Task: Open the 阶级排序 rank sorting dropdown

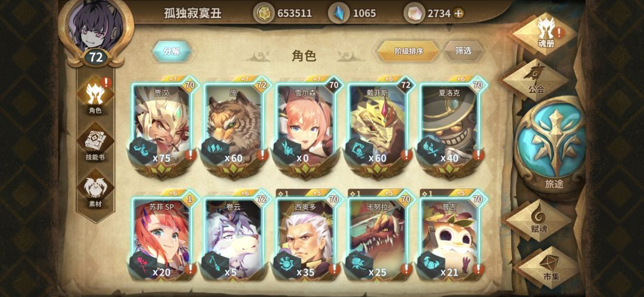Action: (408, 51)
